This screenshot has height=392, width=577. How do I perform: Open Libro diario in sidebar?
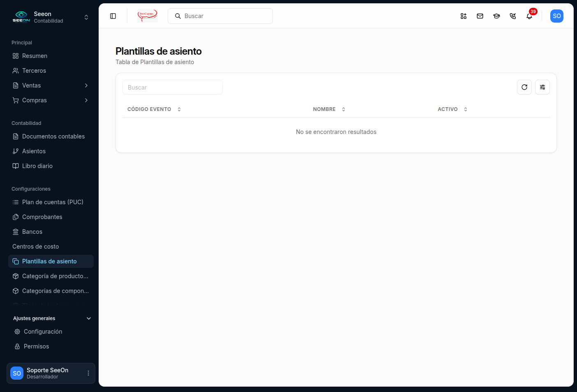pos(51,166)
